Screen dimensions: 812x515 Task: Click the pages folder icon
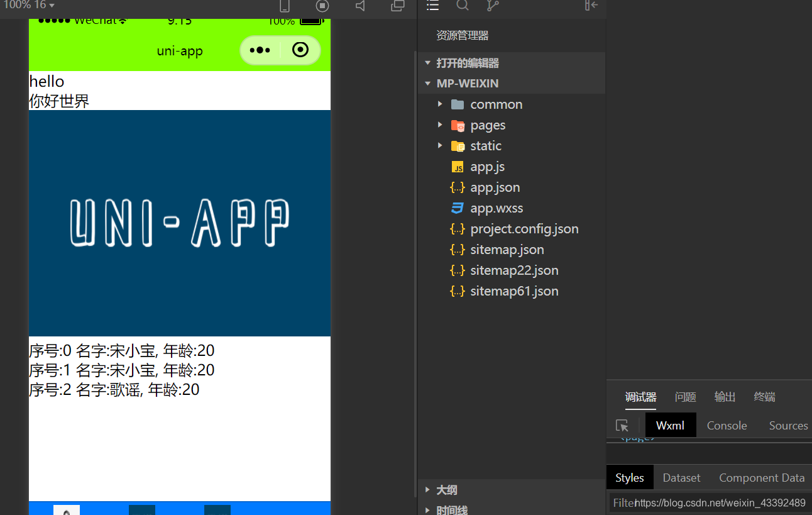458,125
